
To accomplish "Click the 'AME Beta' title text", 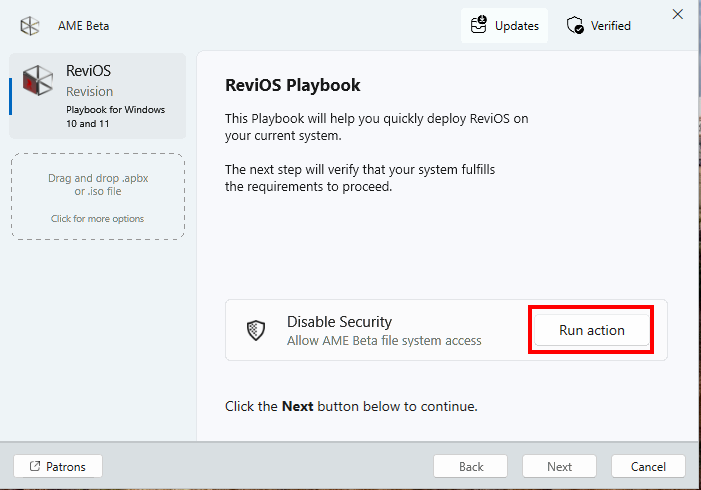I will (x=84, y=26).
